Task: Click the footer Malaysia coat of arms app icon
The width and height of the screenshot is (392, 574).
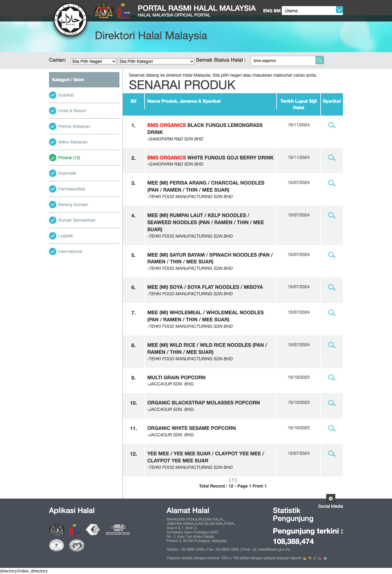Action: pos(57,529)
